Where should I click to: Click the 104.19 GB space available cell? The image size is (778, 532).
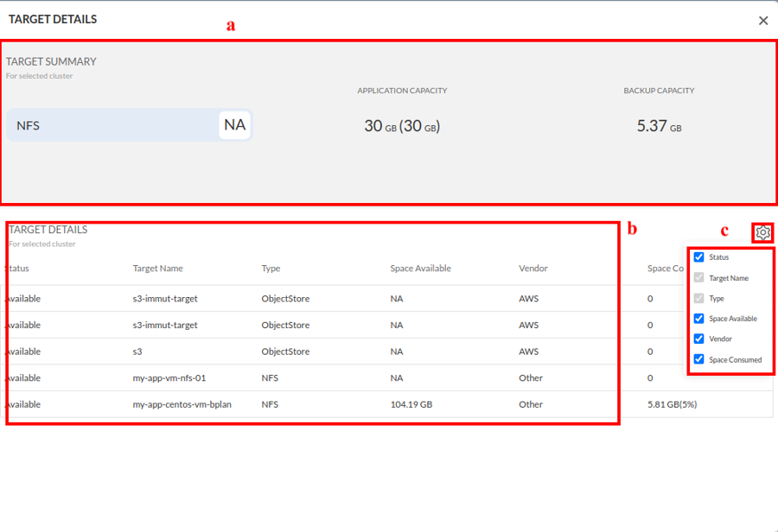click(411, 404)
